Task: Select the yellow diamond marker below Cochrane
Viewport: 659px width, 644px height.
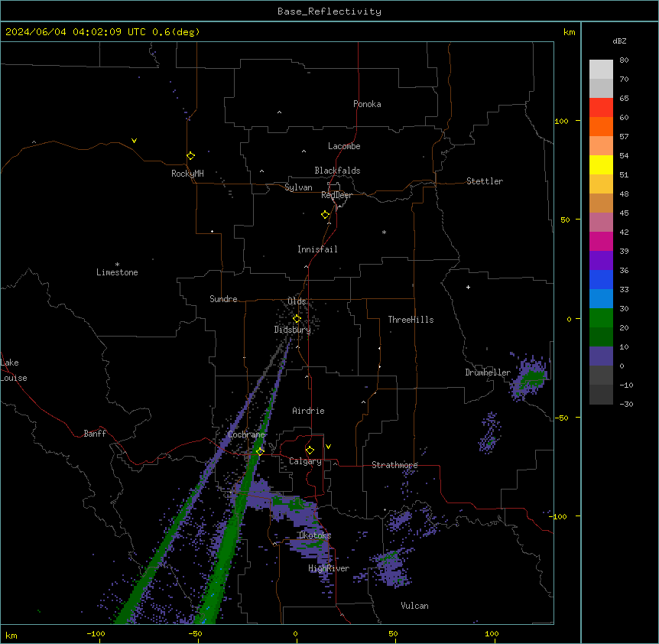Action: pyautogui.click(x=260, y=451)
